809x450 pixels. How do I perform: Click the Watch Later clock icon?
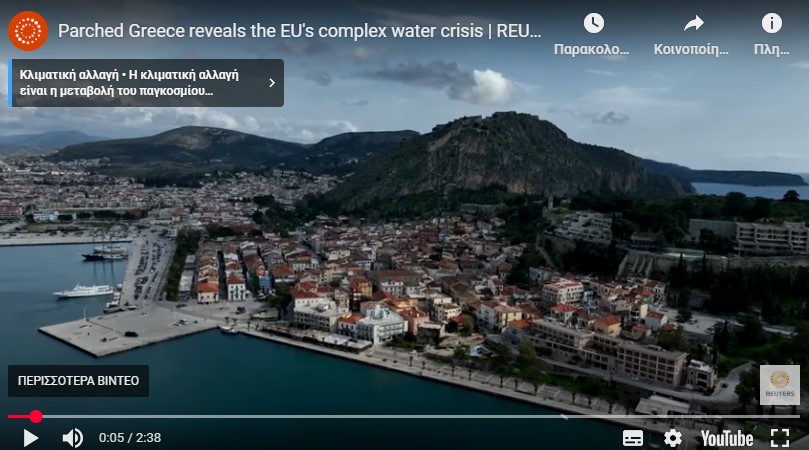coord(593,23)
